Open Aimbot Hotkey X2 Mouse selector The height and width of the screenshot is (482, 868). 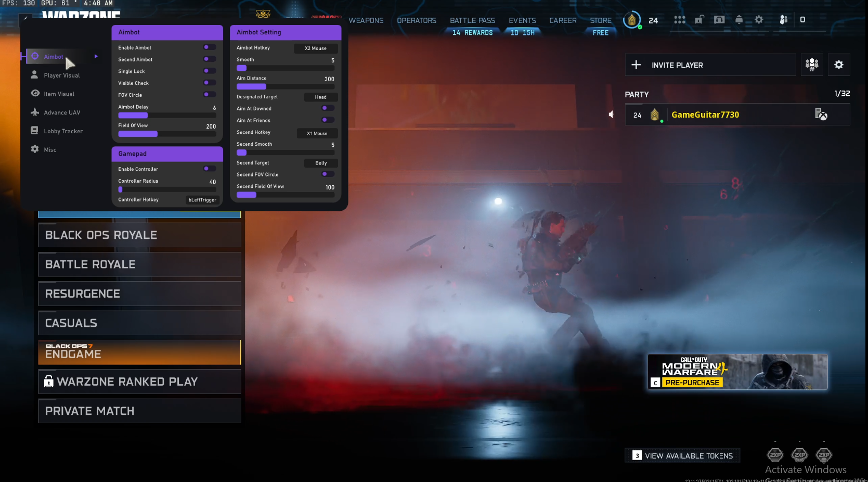coord(316,48)
